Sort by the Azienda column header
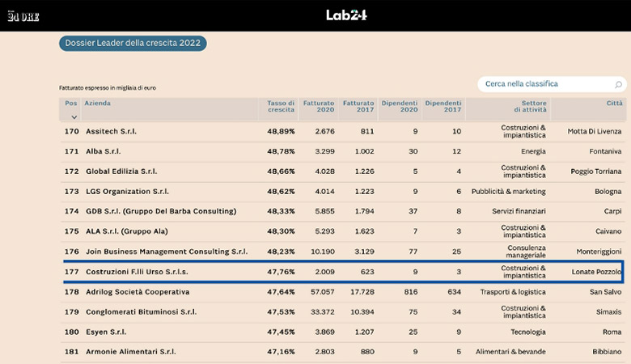631x364 pixels. click(97, 103)
